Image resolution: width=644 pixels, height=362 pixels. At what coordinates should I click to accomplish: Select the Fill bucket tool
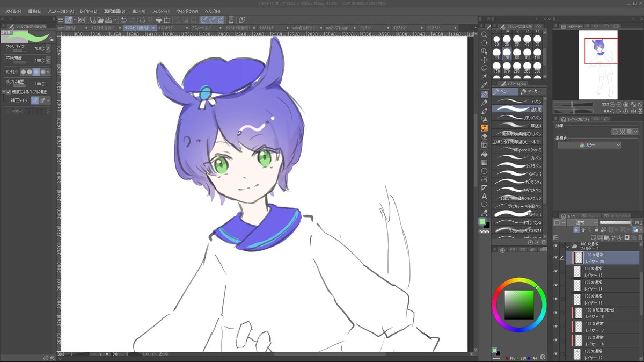tap(484, 154)
